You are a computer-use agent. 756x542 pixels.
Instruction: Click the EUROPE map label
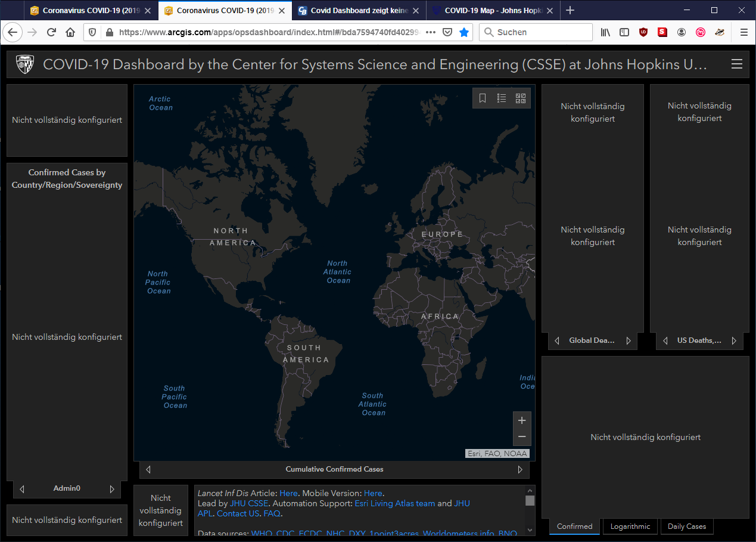[x=442, y=234]
